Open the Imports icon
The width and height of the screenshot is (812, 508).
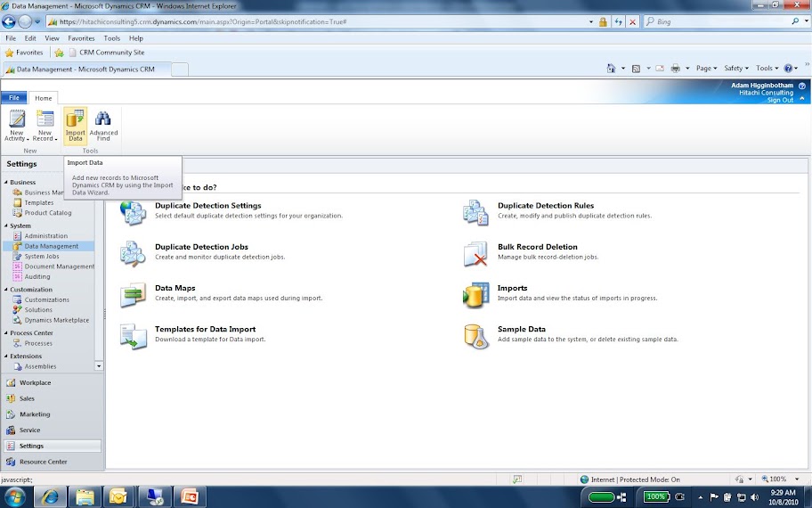(475, 296)
